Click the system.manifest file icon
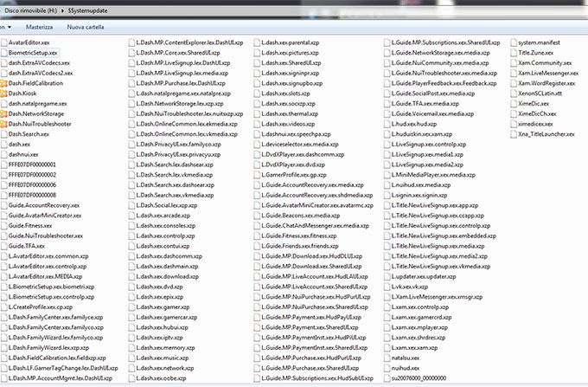Viewport: 588px width, 387px height. point(512,42)
